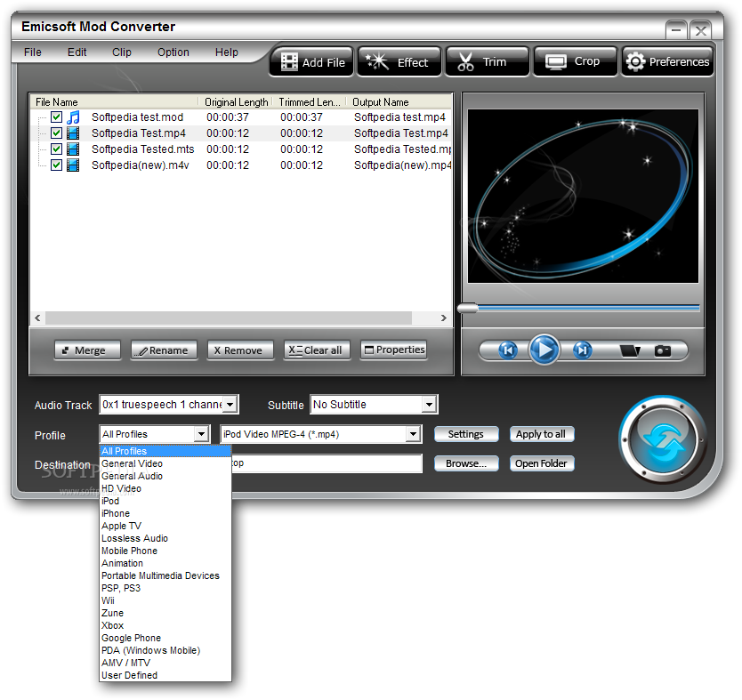Click the film icon of Softpedia Tested.mts
The height and width of the screenshot is (700, 742).
coord(73,149)
